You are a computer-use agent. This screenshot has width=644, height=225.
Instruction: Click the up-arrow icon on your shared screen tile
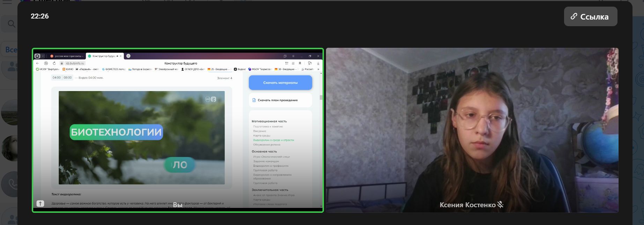tap(40, 203)
